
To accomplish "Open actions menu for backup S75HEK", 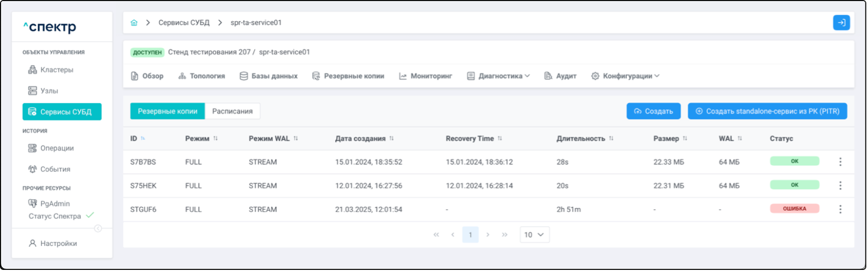I will pyautogui.click(x=840, y=186).
